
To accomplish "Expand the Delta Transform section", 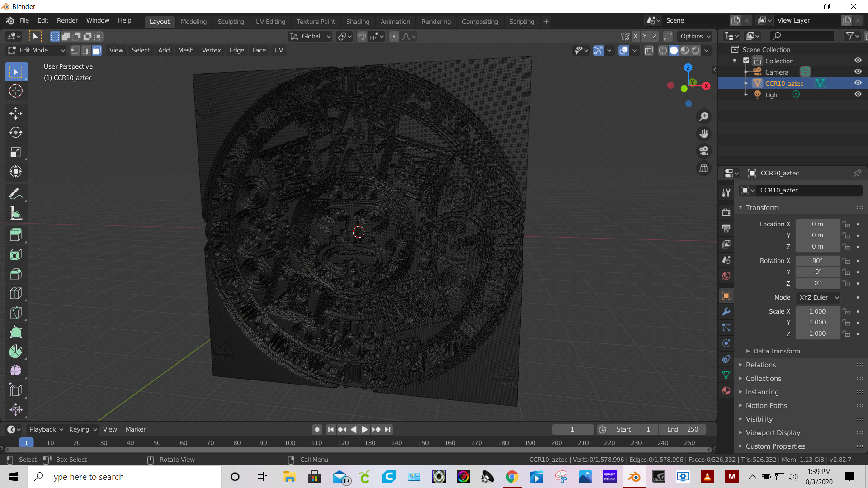I will click(x=777, y=351).
